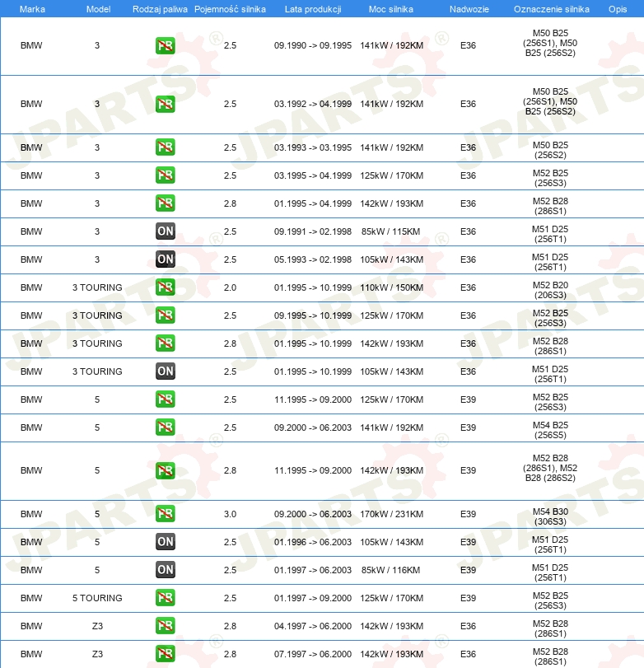Select the date range 09.1990 -> 09.1995
Image resolution: width=644 pixels, height=668 pixels.
click(x=313, y=45)
